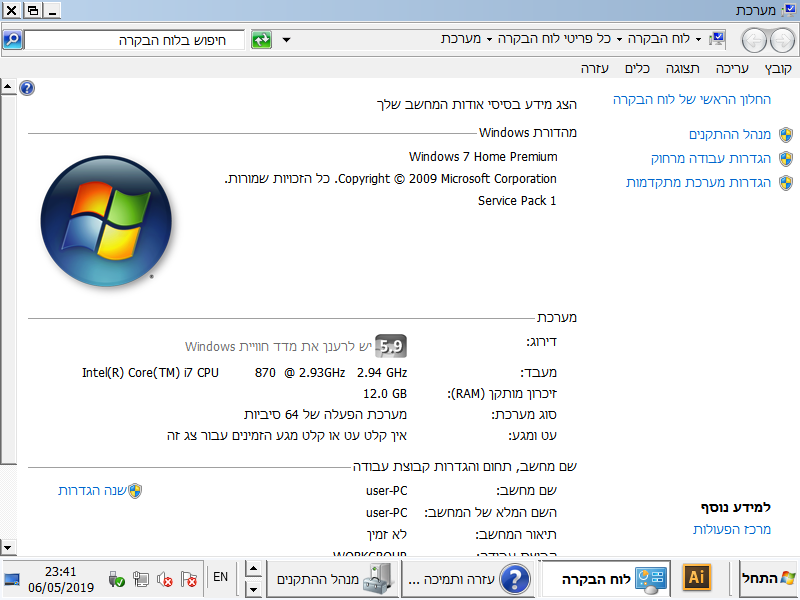
Task: Open the device connection tray icon
Action: coord(140,579)
